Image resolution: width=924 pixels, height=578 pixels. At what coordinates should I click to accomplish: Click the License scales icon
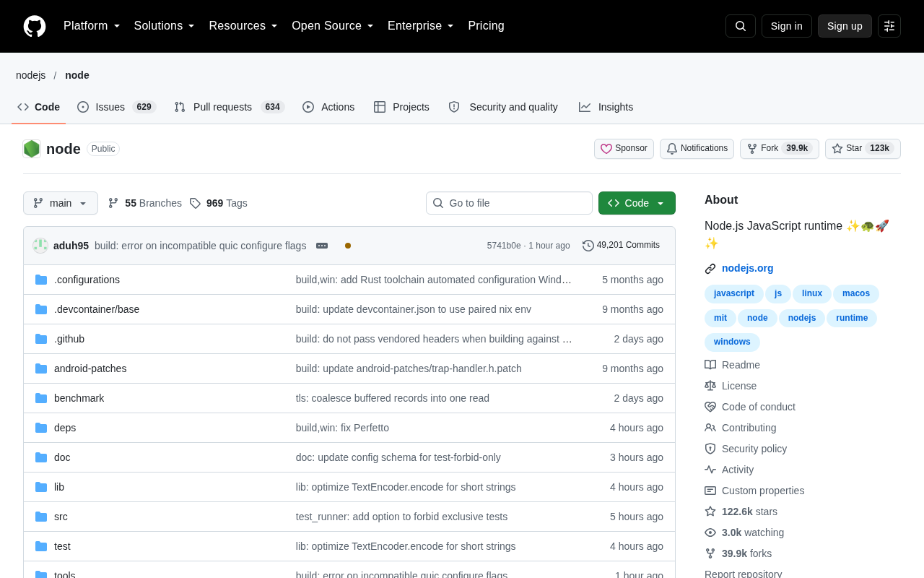(x=710, y=386)
